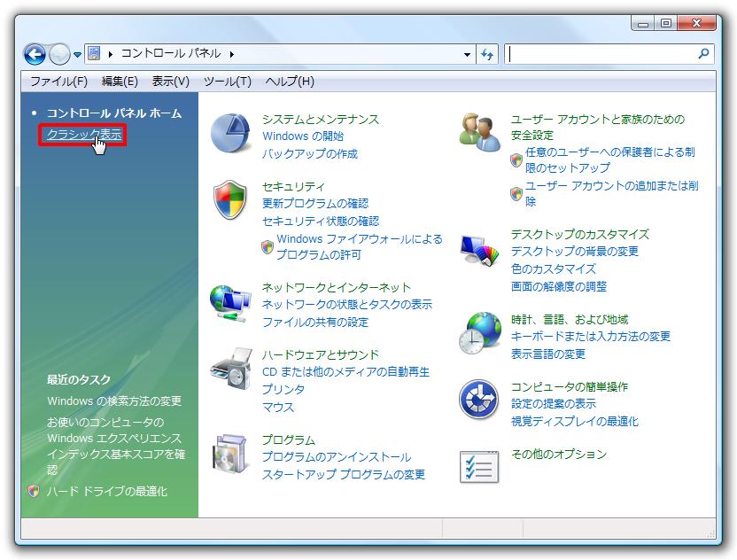Open the User Accounts people icon
The height and width of the screenshot is (560, 737).
coord(479,133)
